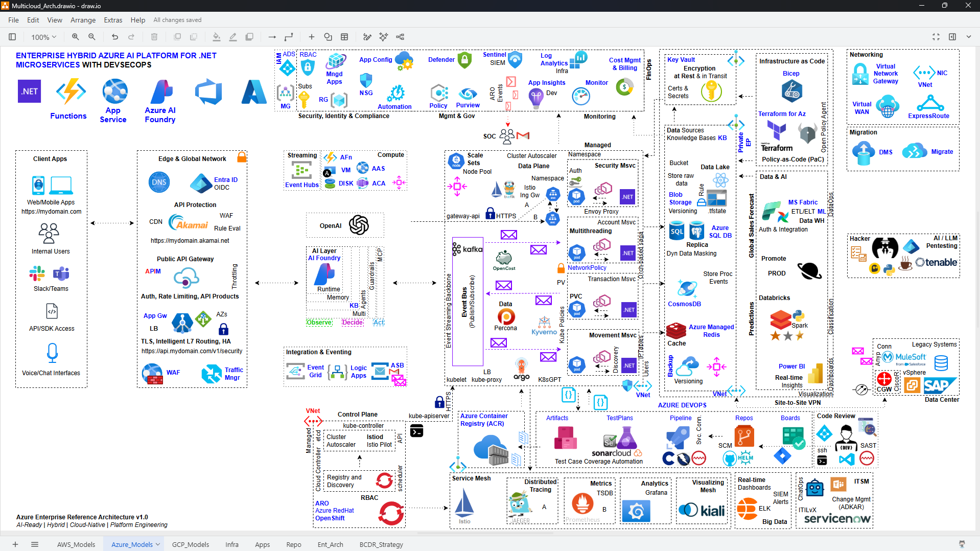Switch to the BCDR_Strategy page tab

[x=381, y=544]
